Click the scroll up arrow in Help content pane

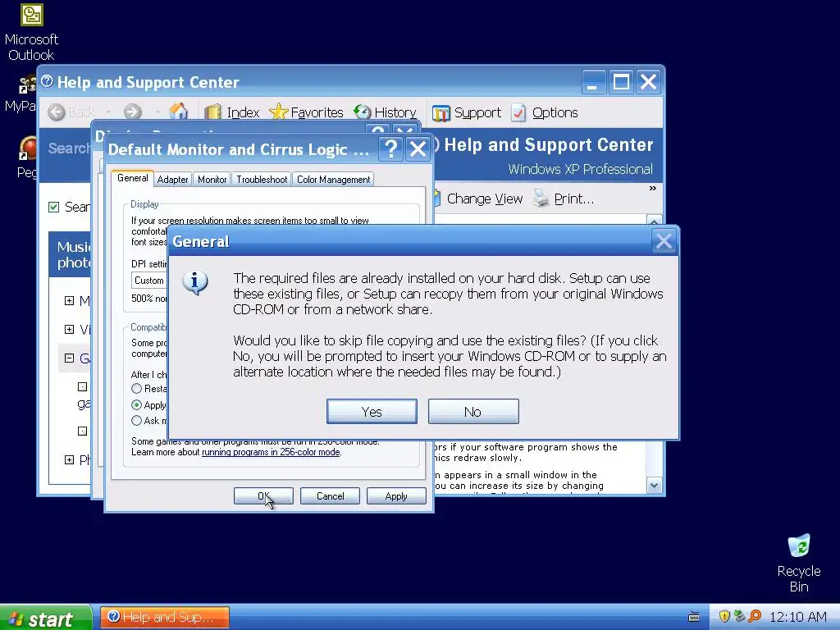click(x=654, y=220)
